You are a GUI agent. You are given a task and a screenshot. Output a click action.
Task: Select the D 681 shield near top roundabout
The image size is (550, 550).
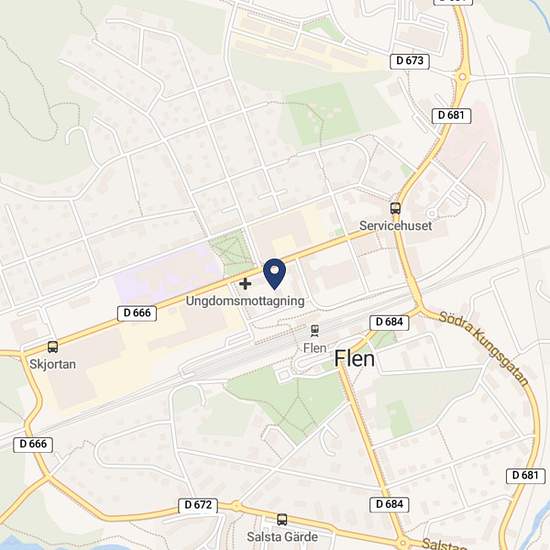[451, 115]
